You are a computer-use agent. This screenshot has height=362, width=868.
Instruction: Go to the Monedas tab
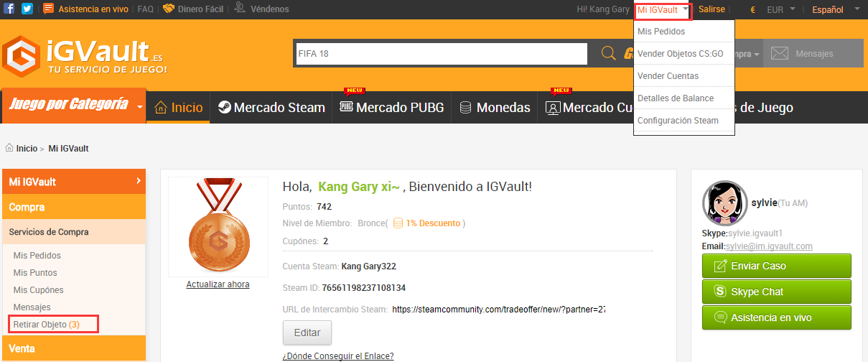495,108
